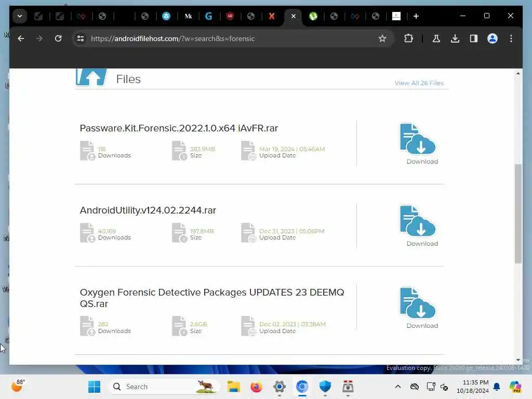Switch to the red X icon tab
The height and width of the screenshot is (399, 532).
tap(271, 16)
